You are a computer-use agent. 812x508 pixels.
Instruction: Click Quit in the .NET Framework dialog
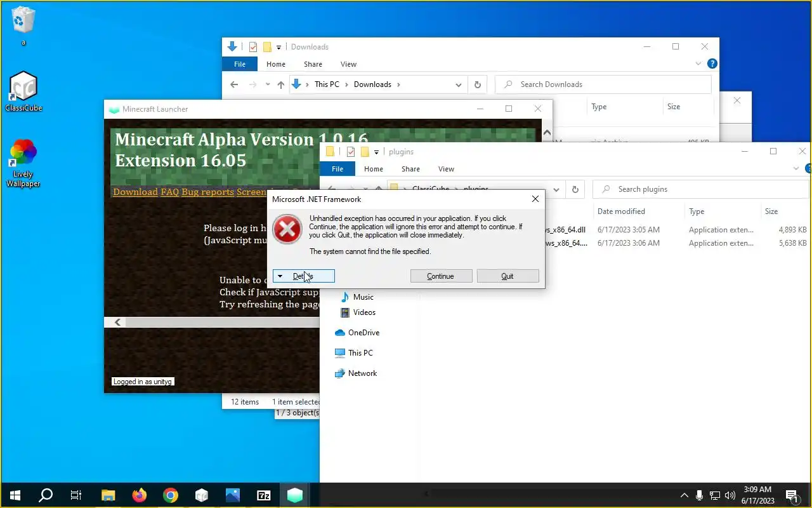click(x=507, y=276)
